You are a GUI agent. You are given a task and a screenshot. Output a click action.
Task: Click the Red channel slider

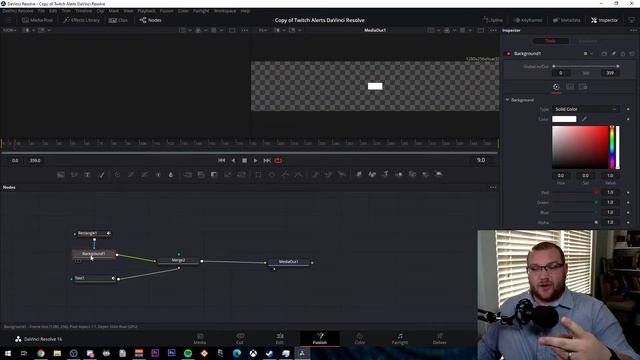[x=574, y=192]
